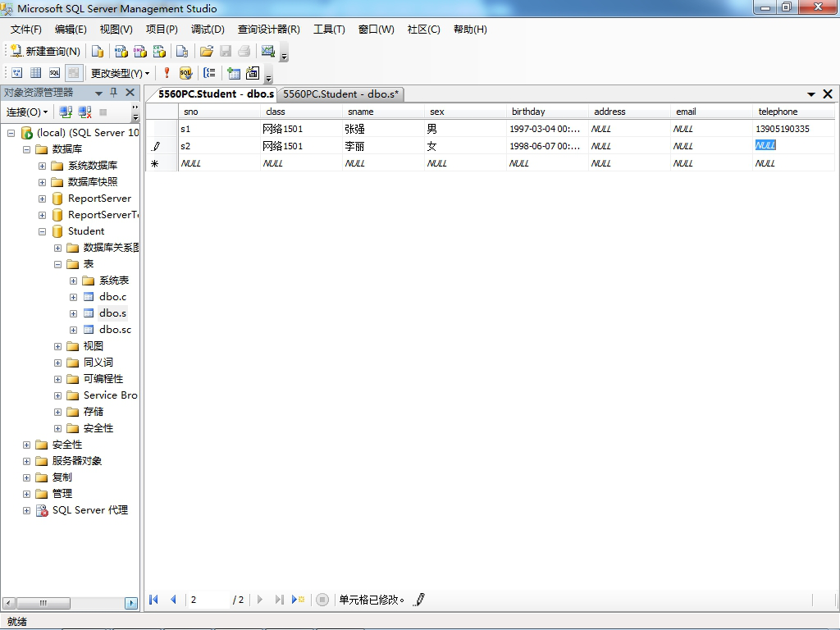The width and height of the screenshot is (840, 630).
Task: Click the Disconnect server icon
Action: 84,112
